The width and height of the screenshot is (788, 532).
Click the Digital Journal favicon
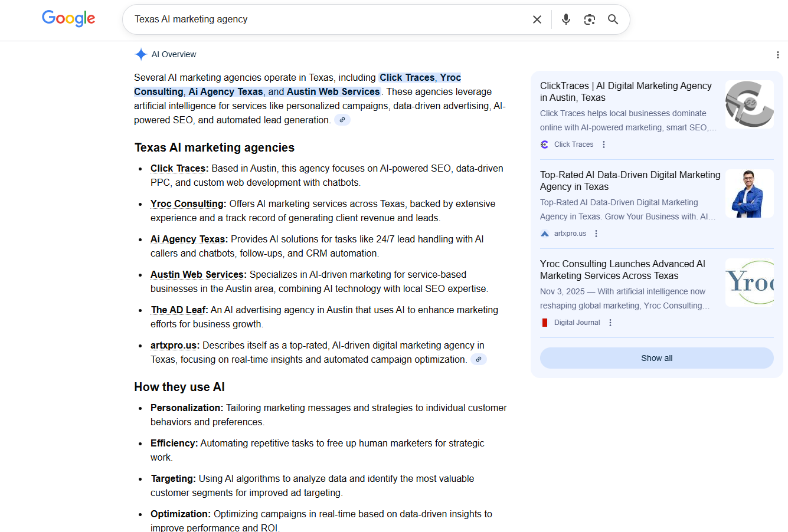pyautogui.click(x=545, y=323)
